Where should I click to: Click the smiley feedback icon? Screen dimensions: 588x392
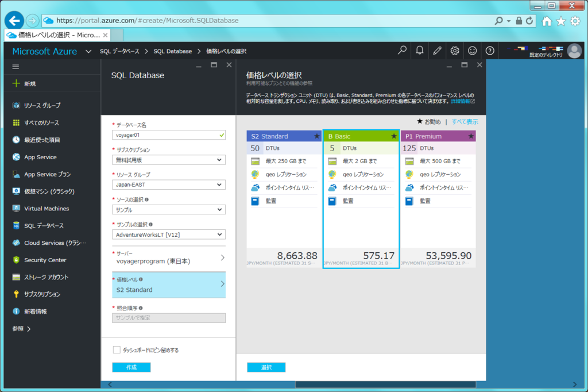pos(472,51)
